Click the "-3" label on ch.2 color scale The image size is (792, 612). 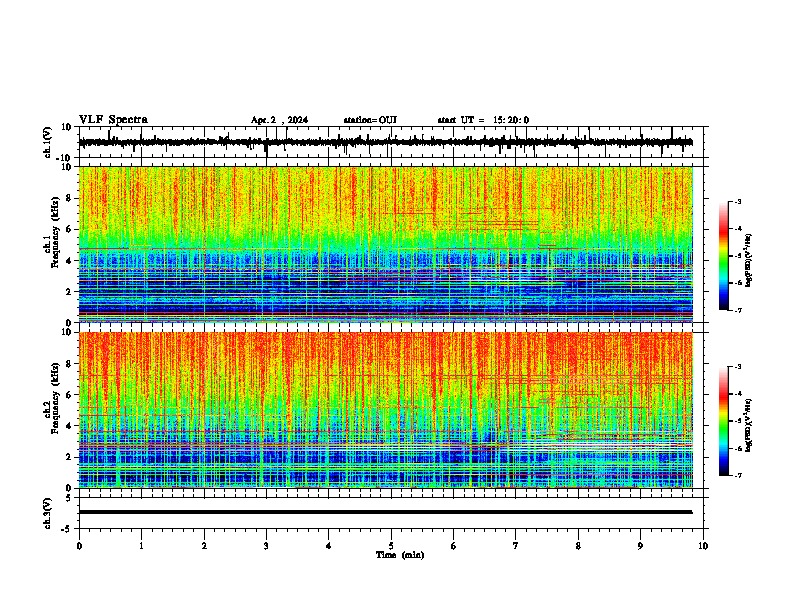(737, 367)
